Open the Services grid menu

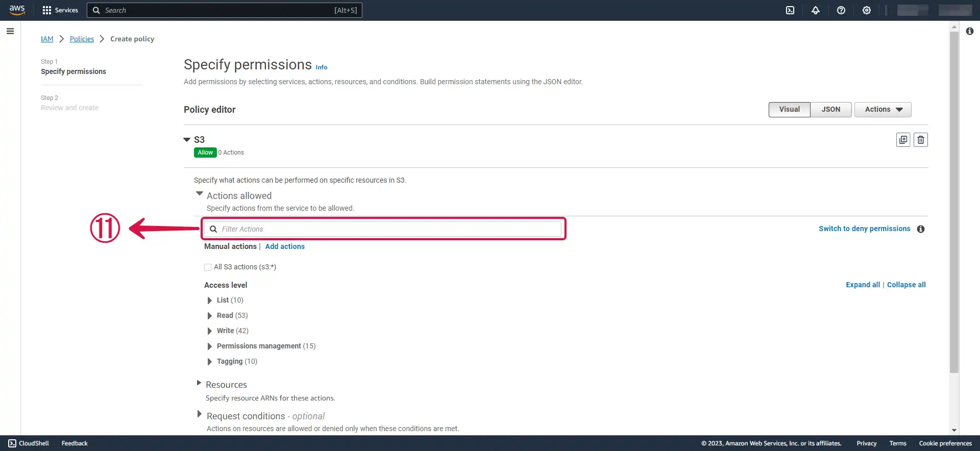click(x=60, y=10)
